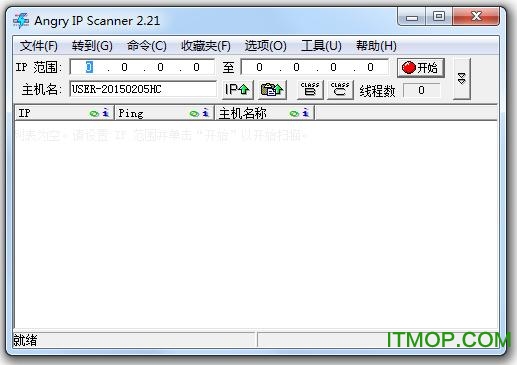Expand the advanced options double-arrow button
517x365 pixels.
point(462,79)
